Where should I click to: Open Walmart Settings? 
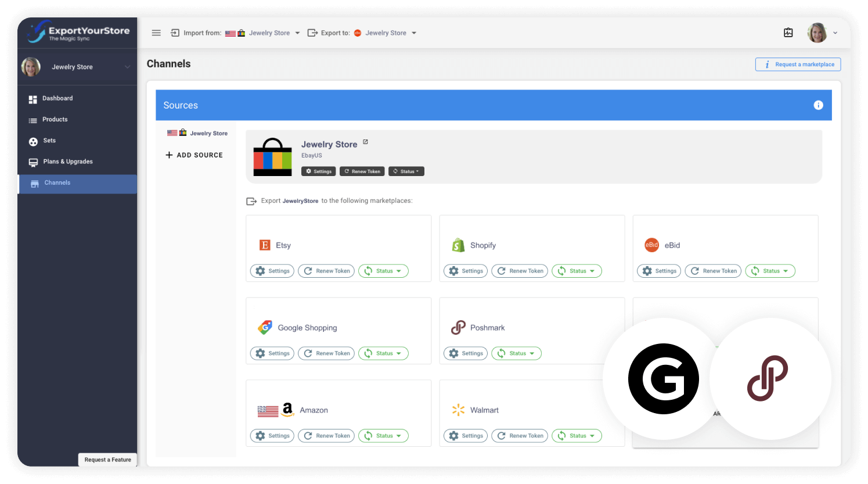[466, 436]
